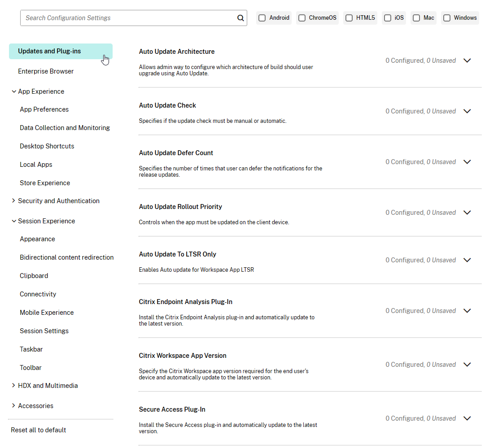The width and height of the screenshot is (485, 448).
Task: Expand Citrix Workspace App Version chevron
Action: coord(467,365)
